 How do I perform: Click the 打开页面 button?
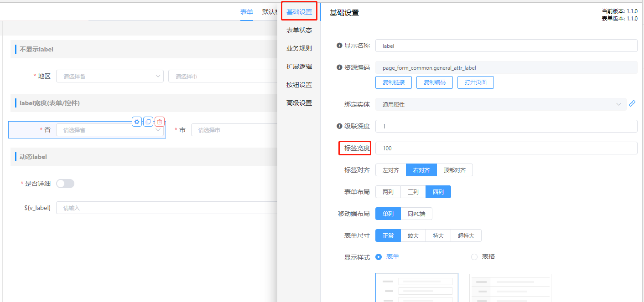pos(475,82)
